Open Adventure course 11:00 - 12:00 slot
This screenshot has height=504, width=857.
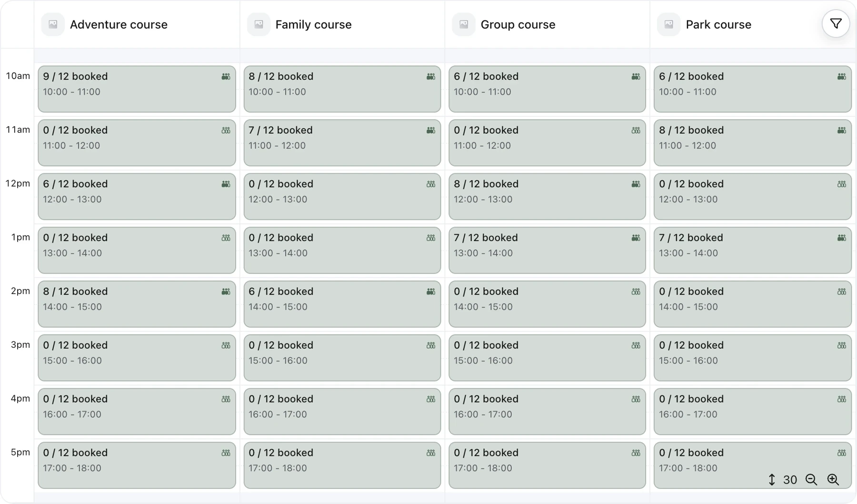tap(137, 143)
